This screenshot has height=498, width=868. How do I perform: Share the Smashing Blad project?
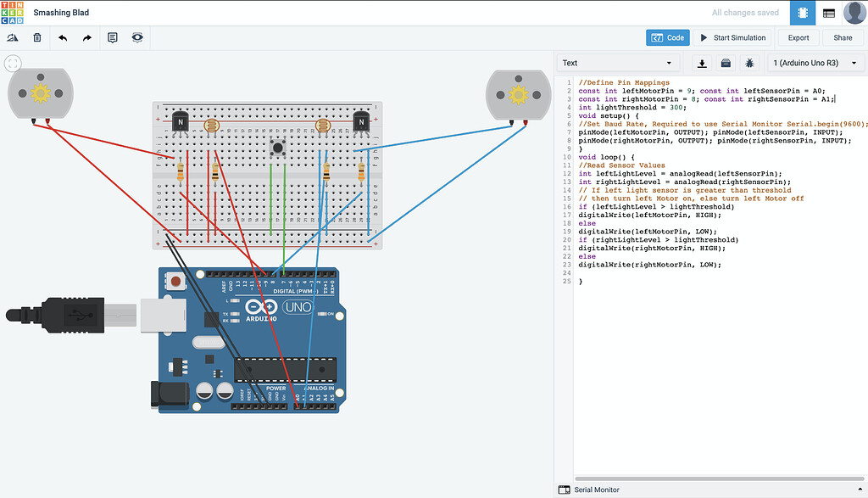[x=842, y=37]
